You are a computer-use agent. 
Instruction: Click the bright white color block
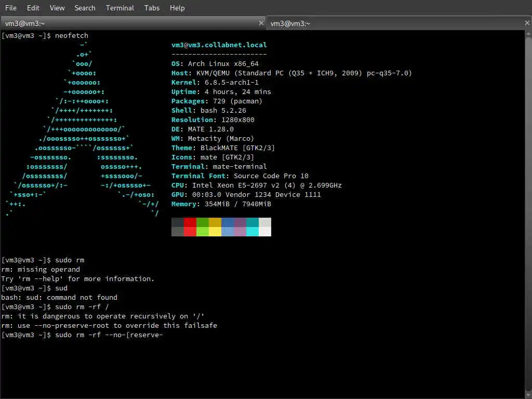(265, 231)
